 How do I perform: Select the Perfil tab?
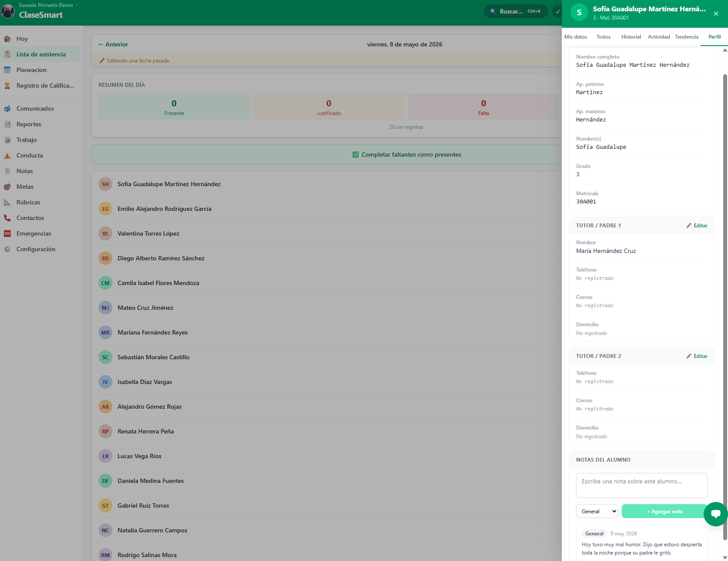pyautogui.click(x=714, y=37)
